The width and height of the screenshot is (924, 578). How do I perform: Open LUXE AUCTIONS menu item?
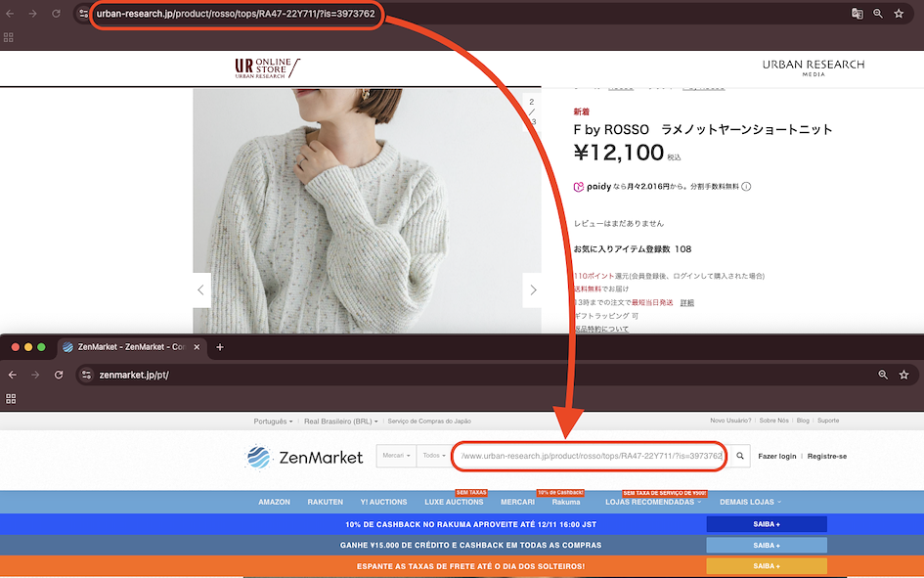(454, 502)
